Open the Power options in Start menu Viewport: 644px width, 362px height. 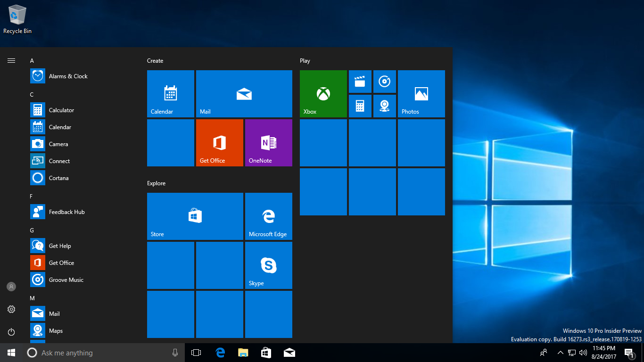[11, 332]
